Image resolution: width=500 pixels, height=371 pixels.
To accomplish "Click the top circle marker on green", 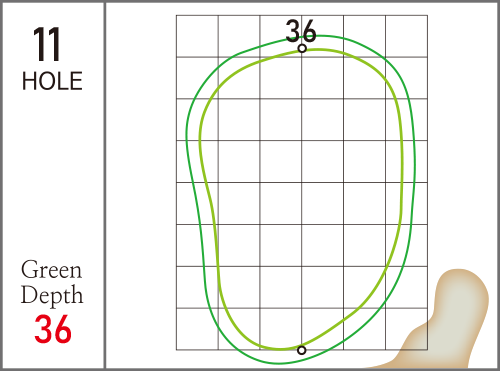I will pos(302,49).
